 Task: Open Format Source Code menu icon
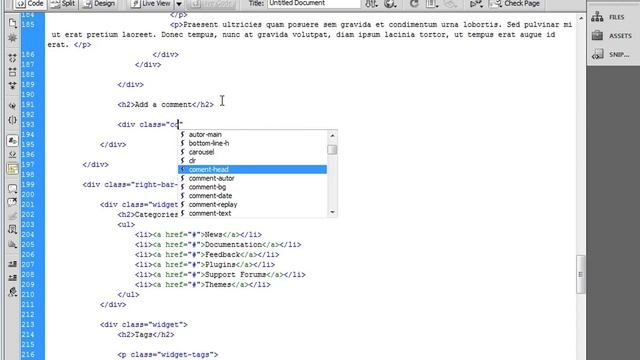(x=13, y=292)
